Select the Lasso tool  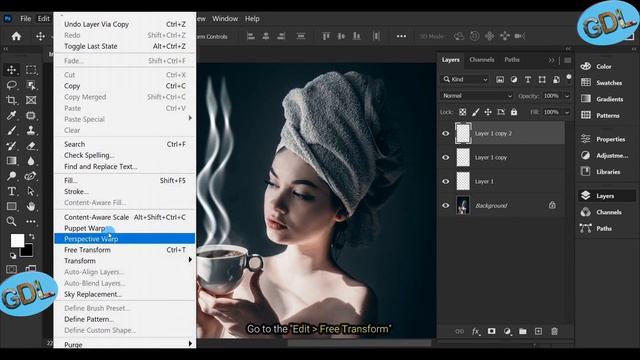tap(11, 85)
